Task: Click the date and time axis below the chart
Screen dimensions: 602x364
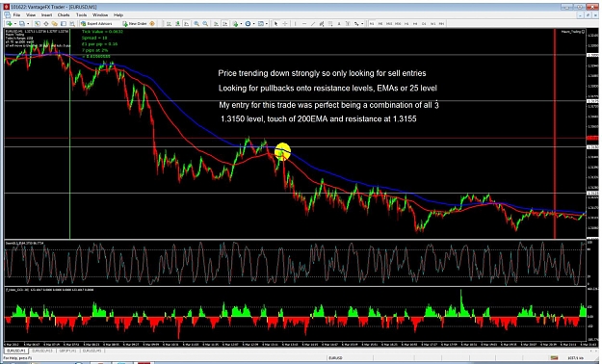Action: point(296,345)
